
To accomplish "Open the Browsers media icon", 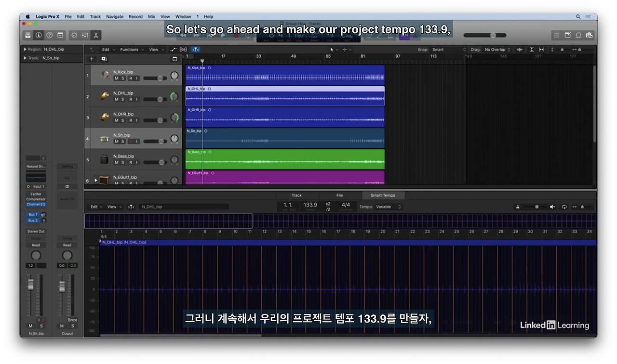I will pos(589,35).
